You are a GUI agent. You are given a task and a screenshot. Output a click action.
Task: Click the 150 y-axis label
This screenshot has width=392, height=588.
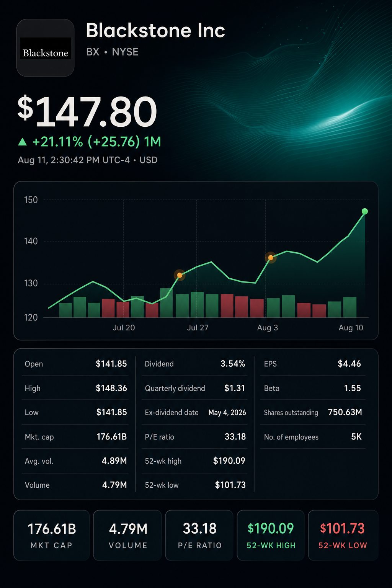tap(31, 200)
